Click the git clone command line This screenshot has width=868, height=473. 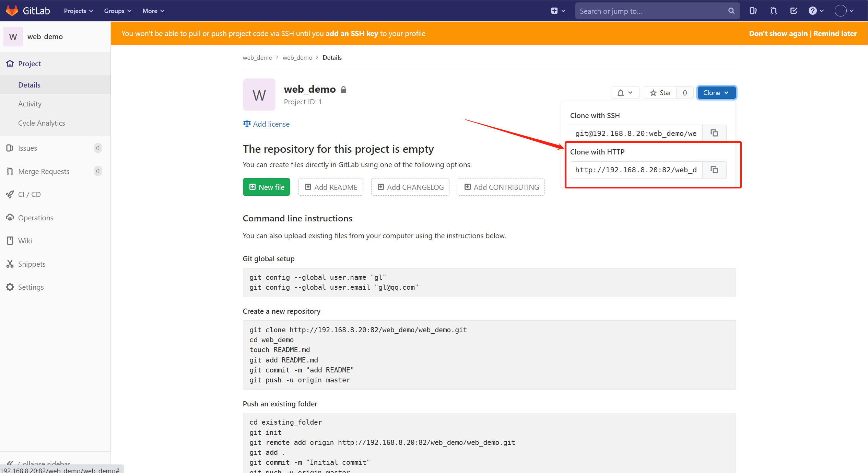(x=358, y=330)
